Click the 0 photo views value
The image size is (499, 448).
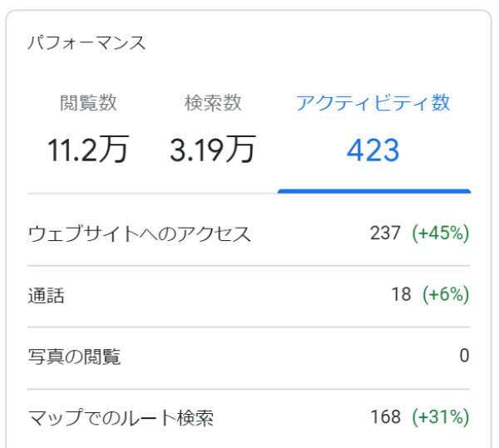[x=464, y=357]
